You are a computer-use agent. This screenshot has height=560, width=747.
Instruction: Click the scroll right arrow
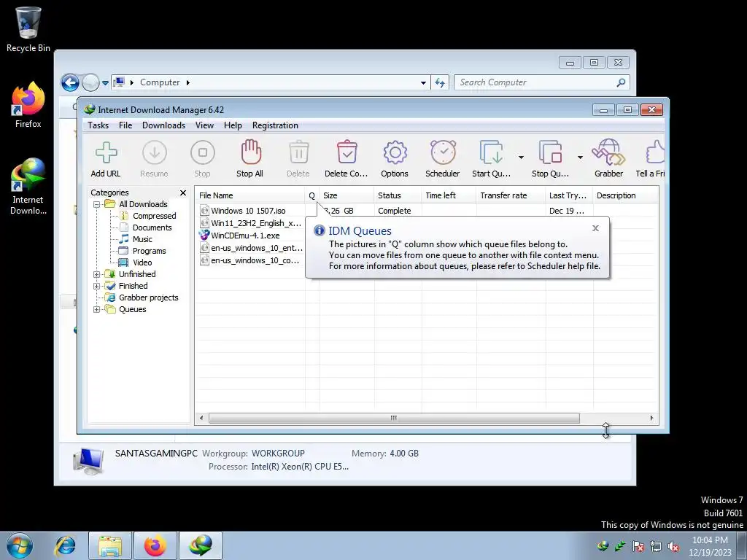(651, 418)
